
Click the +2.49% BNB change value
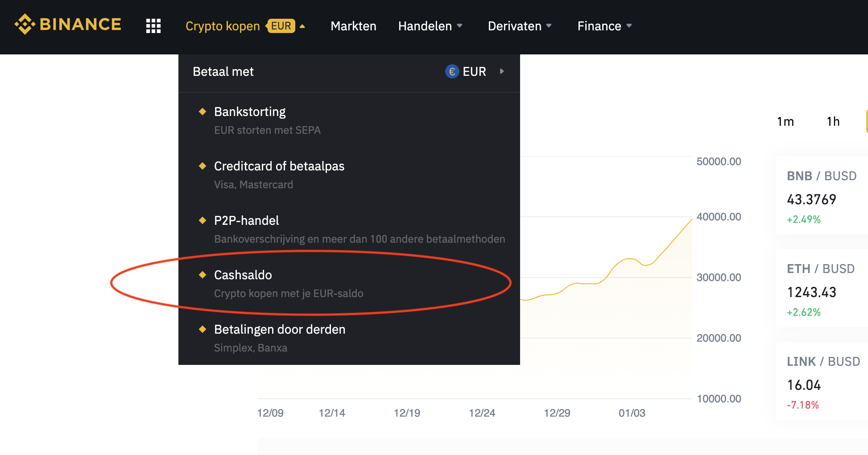click(804, 219)
